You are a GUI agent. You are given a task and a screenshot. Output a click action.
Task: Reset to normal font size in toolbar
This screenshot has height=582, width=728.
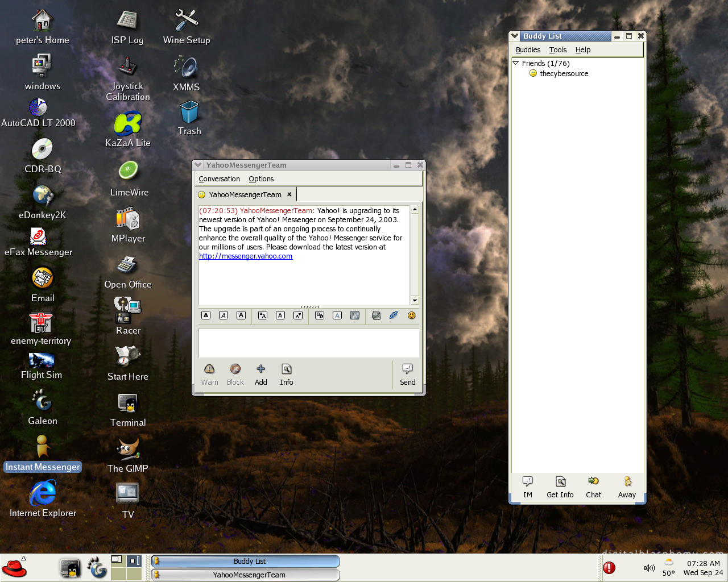[x=280, y=315]
